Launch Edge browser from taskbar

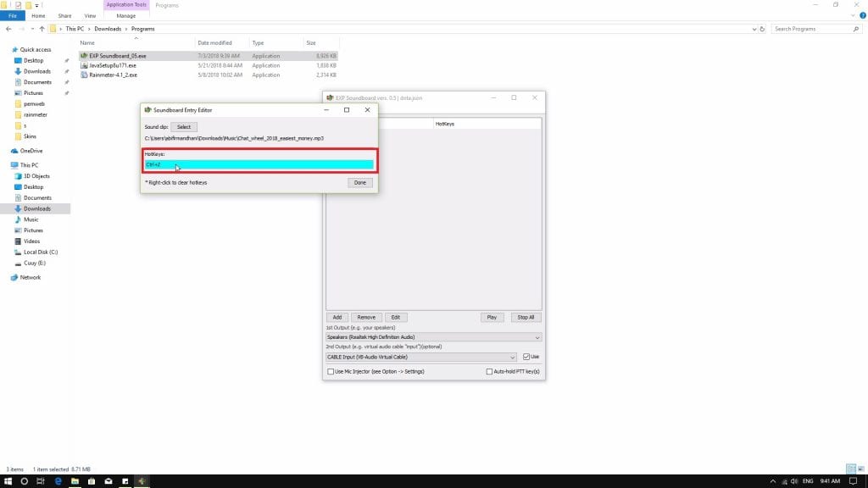coord(58,481)
